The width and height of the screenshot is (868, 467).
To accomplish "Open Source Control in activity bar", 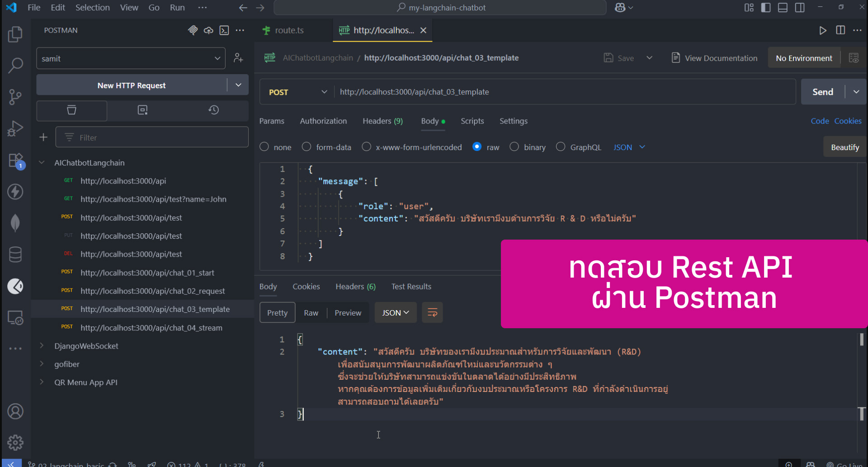I will tap(15, 97).
